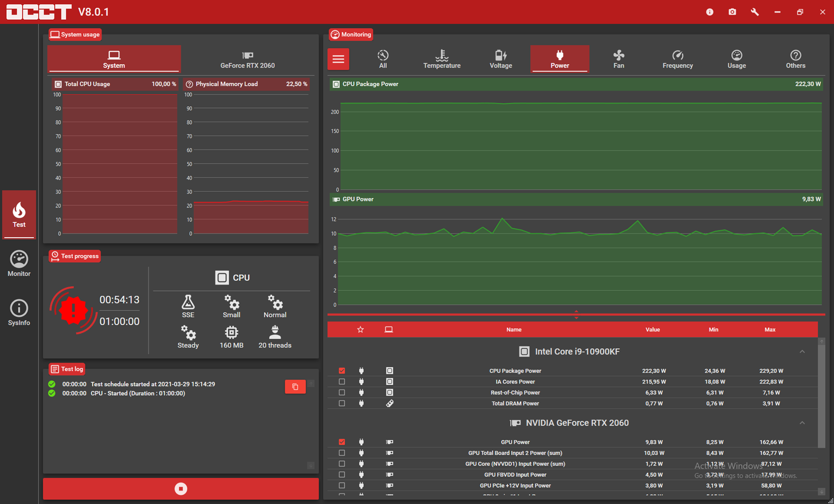Open settings via the wrench icon

[x=755, y=11]
